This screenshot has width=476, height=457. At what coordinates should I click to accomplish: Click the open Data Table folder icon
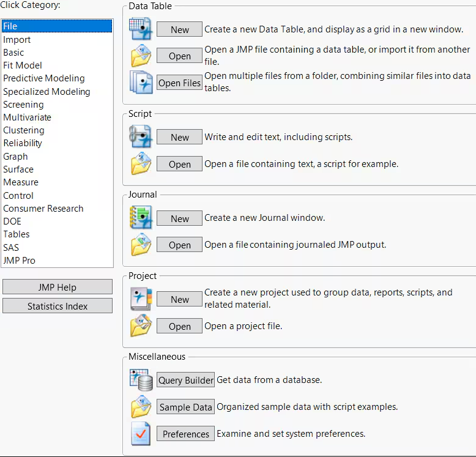[141, 56]
